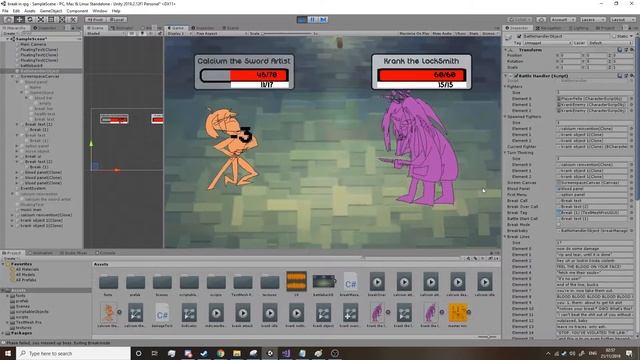Open the GameObject menu
Viewport: 640px width, 360px height.
point(51,11)
